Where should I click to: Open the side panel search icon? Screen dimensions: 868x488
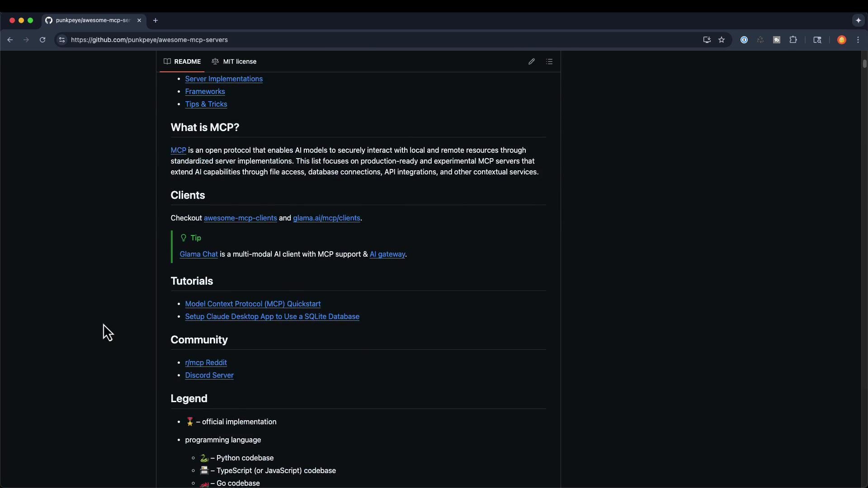click(817, 40)
